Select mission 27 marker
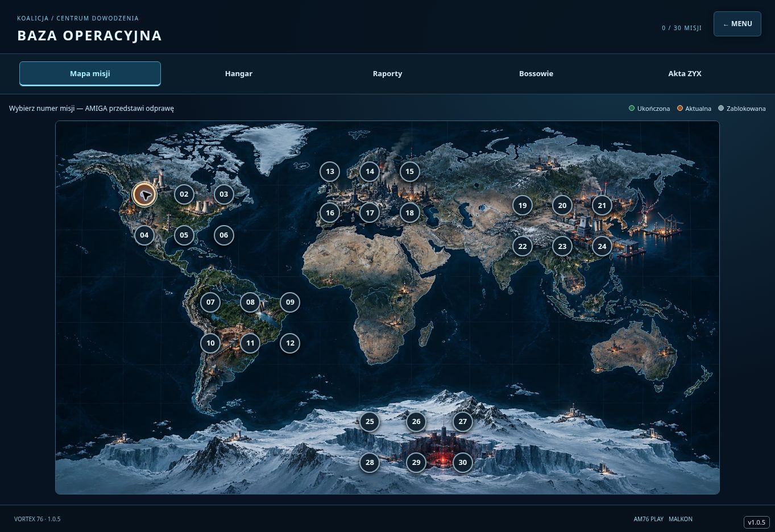This screenshot has width=775, height=532. pos(462,422)
